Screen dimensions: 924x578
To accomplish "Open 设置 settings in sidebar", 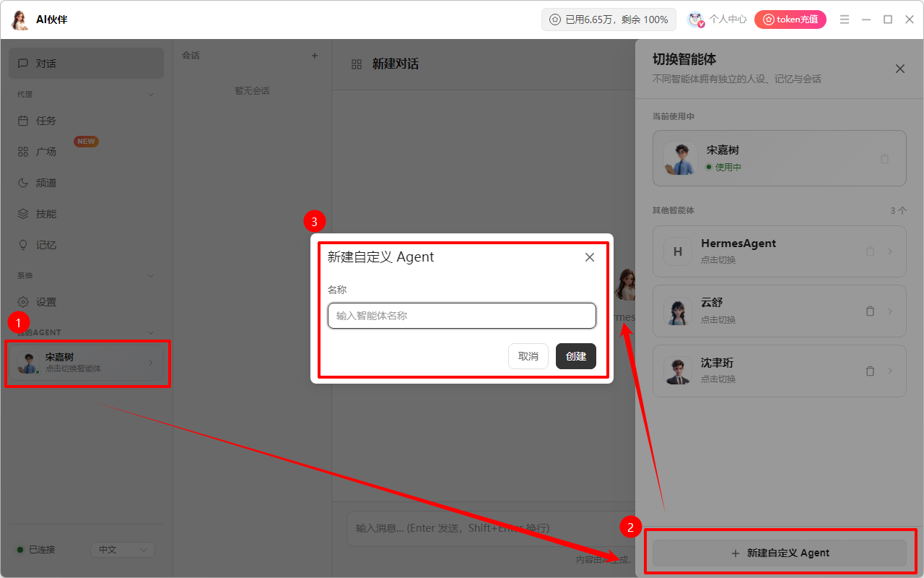I will click(86, 302).
